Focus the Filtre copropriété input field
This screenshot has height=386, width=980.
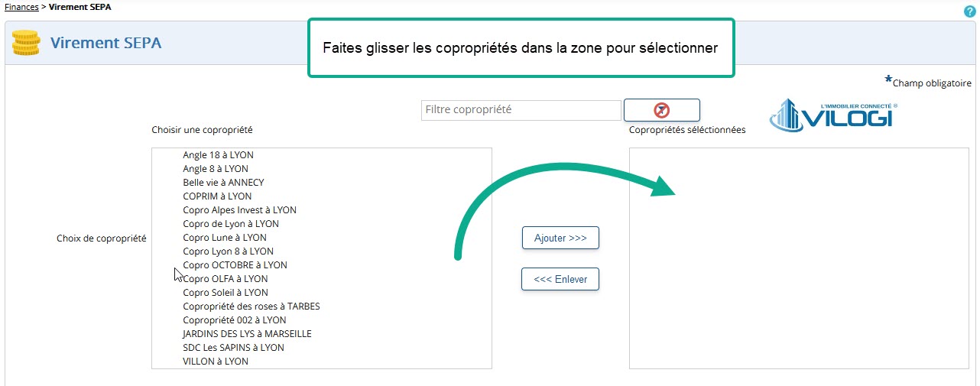pos(521,110)
